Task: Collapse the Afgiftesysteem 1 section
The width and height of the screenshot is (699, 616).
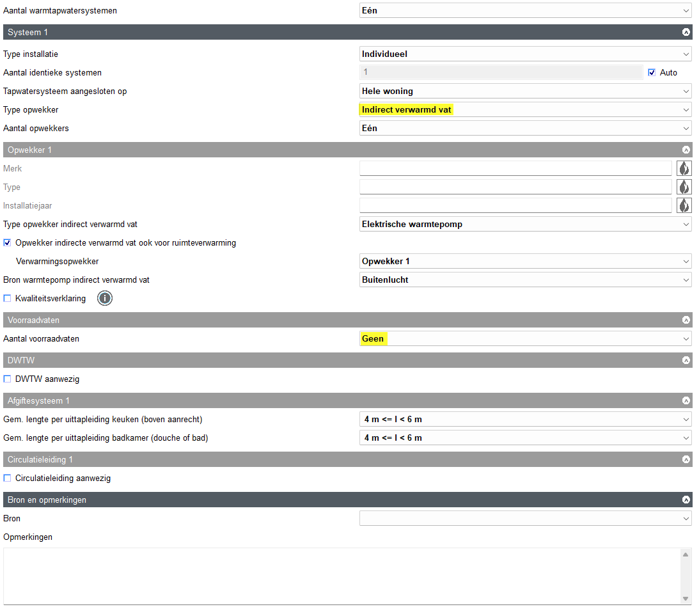Action: 686,401
